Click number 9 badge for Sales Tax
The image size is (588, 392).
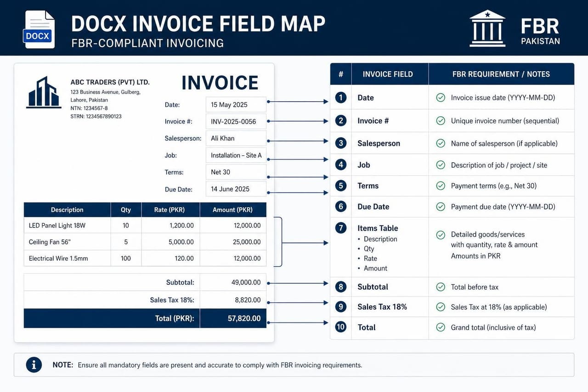click(x=341, y=307)
